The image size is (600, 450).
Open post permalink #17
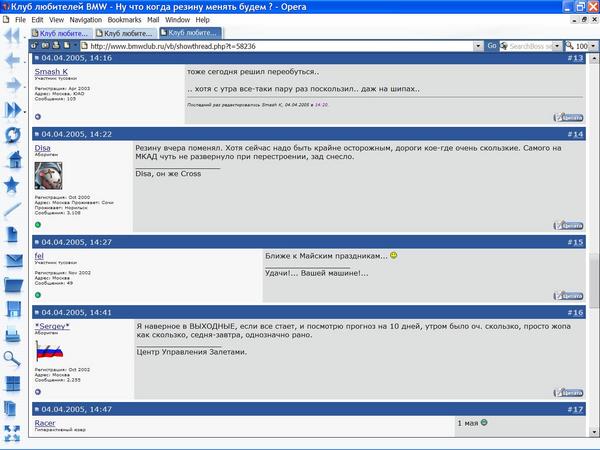pyautogui.click(x=576, y=409)
